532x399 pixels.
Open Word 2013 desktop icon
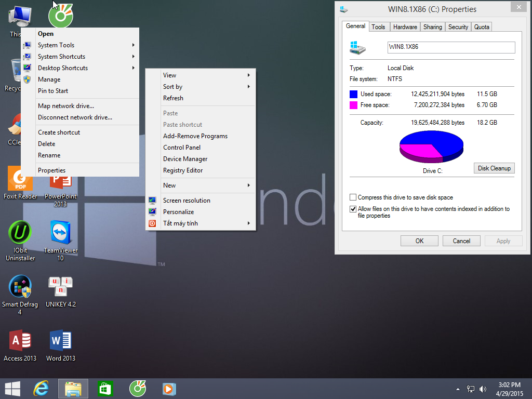60,341
